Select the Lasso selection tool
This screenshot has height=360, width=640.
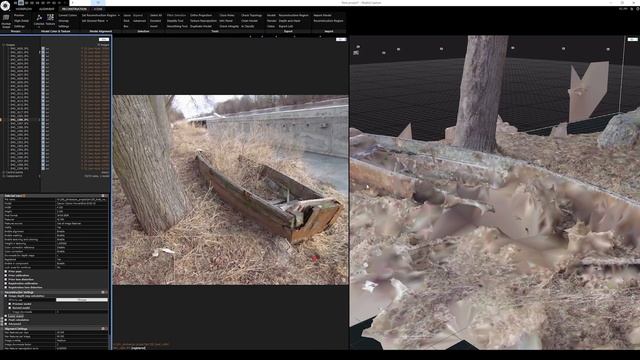coord(127,16)
